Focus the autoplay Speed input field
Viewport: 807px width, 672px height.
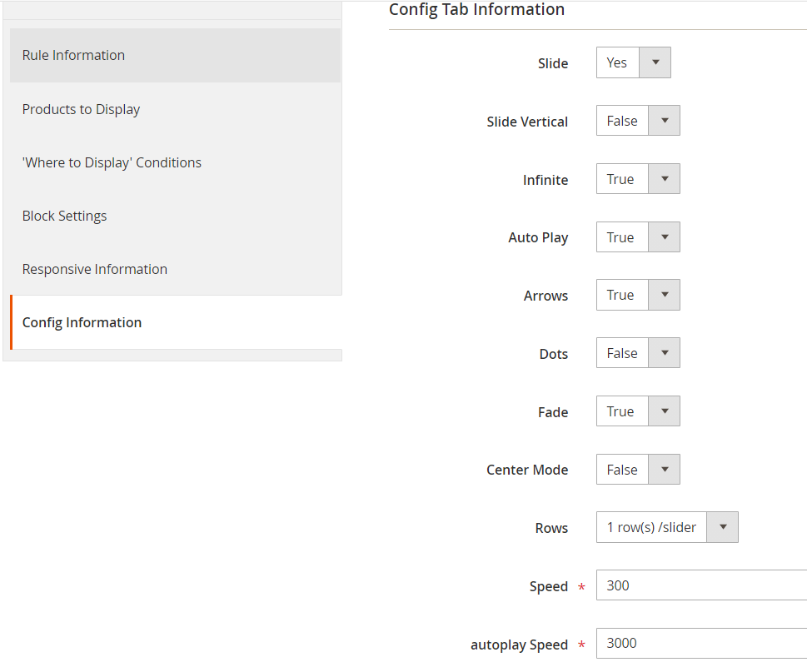701,644
